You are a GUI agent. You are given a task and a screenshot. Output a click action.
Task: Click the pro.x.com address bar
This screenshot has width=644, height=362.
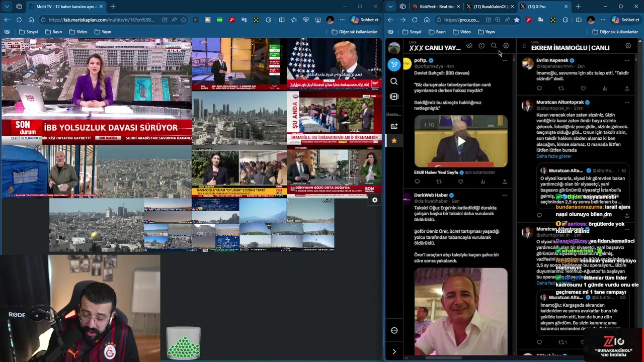click(x=461, y=20)
